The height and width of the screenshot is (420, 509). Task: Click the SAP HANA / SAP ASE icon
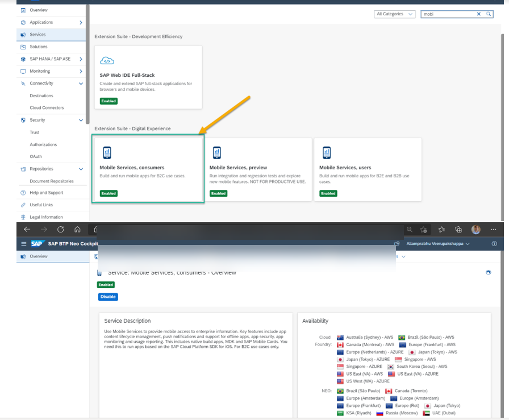(23, 59)
